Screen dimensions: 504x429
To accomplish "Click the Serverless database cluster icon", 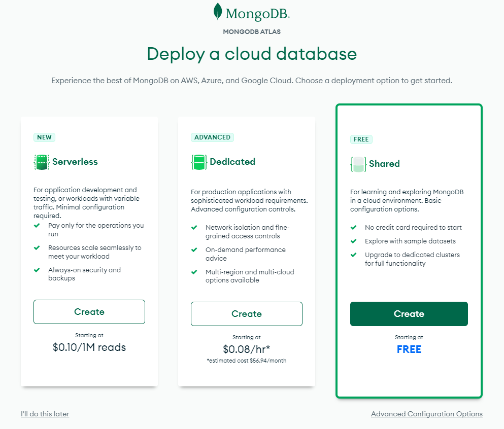I will 41,161.
